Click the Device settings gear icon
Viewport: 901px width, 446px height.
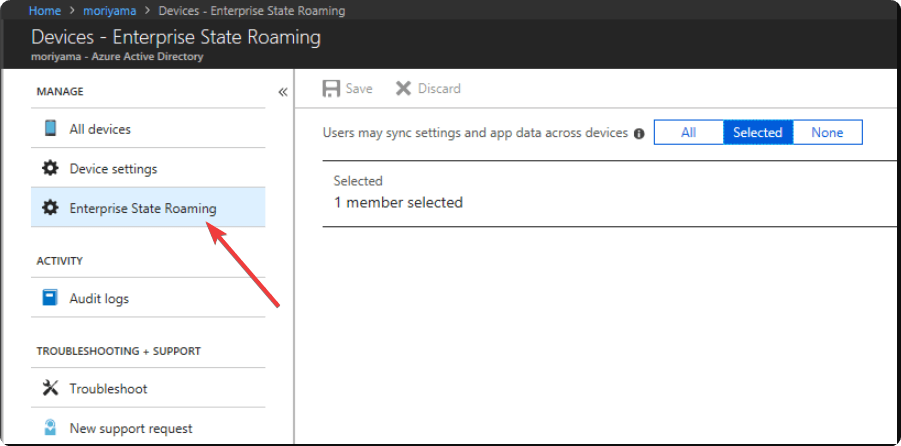50,168
